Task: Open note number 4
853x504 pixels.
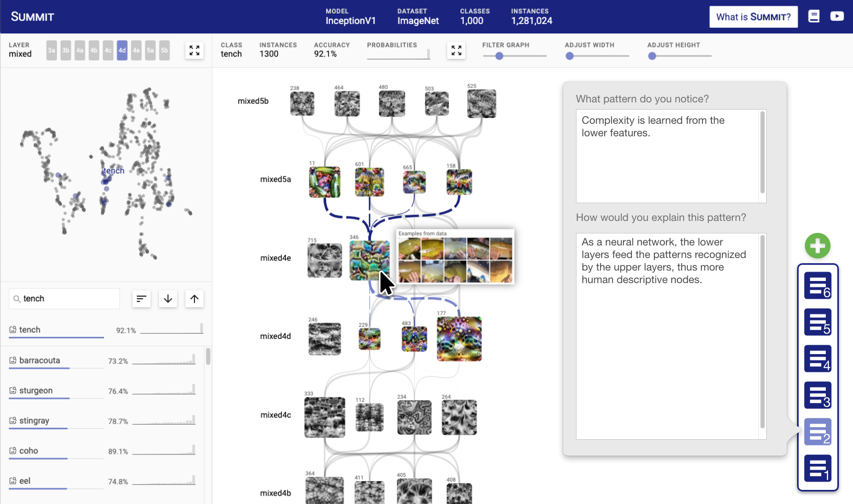Action: click(x=817, y=358)
